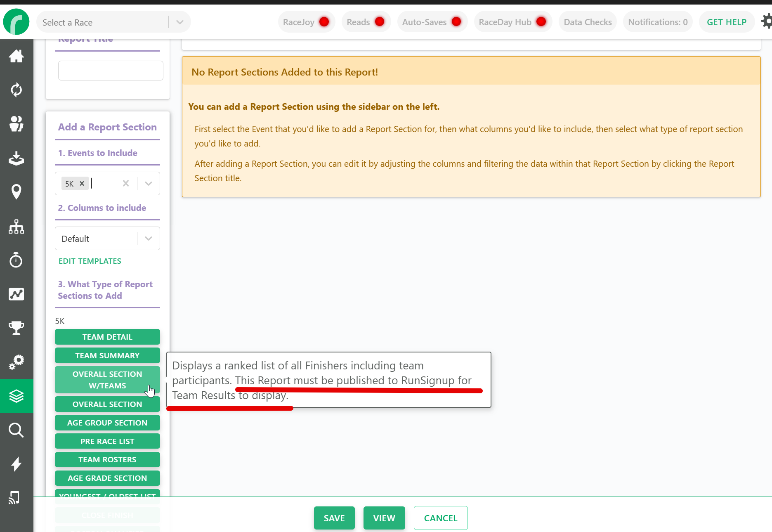Add OVERALL SECTION W/TEAMS
772x532 pixels.
click(x=107, y=380)
